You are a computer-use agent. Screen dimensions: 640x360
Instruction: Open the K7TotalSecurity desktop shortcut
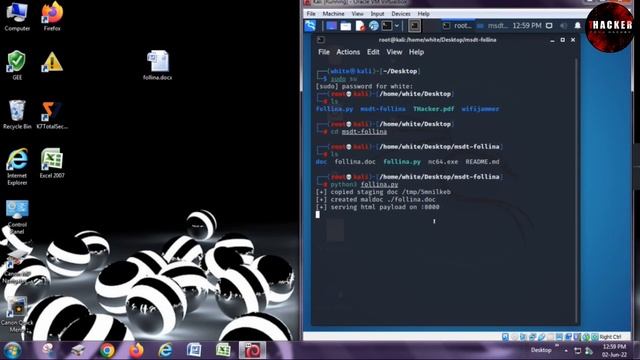(x=52, y=115)
